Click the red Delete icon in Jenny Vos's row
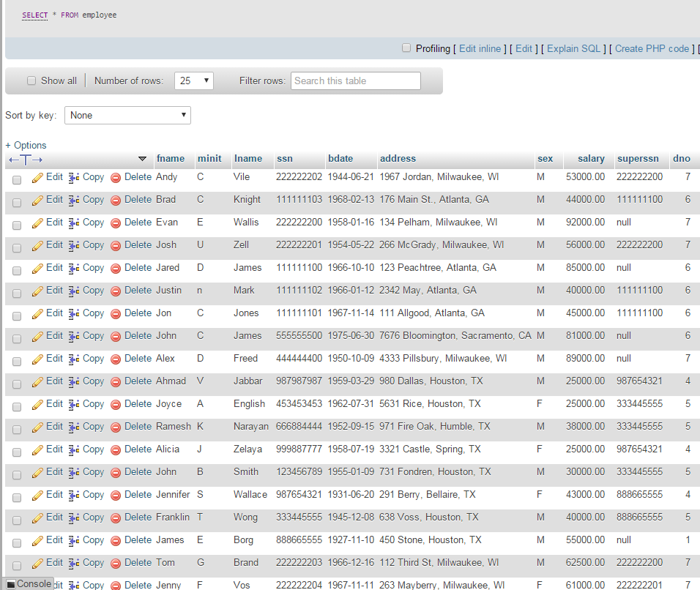The width and height of the screenshot is (700, 590). coord(116,586)
